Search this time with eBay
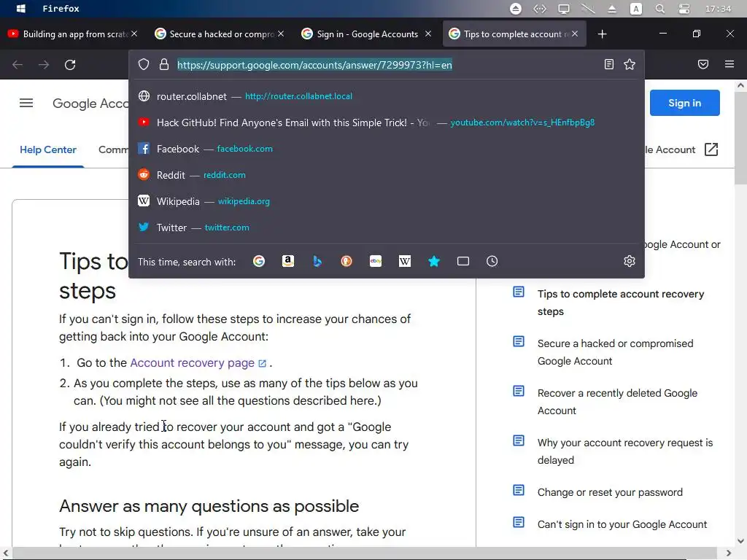This screenshot has height=560, width=747. (376, 261)
